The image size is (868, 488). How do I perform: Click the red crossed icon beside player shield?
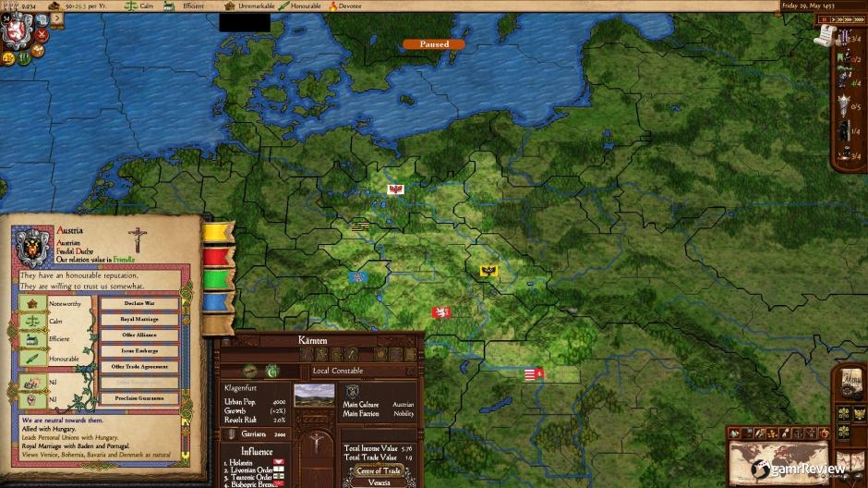coord(42,35)
